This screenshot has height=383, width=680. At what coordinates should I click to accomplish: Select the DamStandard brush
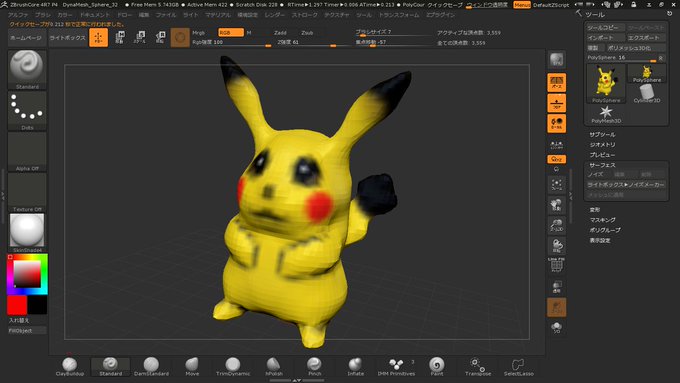[151, 367]
